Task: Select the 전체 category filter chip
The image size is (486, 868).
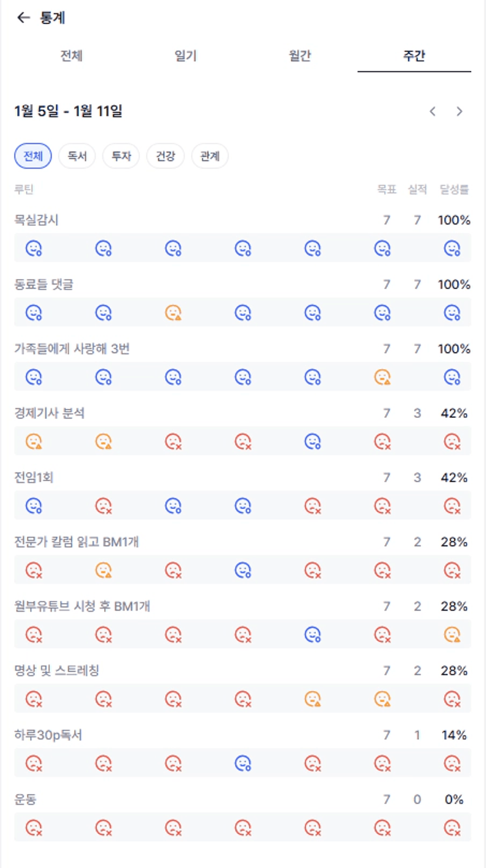Action: tap(33, 156)
